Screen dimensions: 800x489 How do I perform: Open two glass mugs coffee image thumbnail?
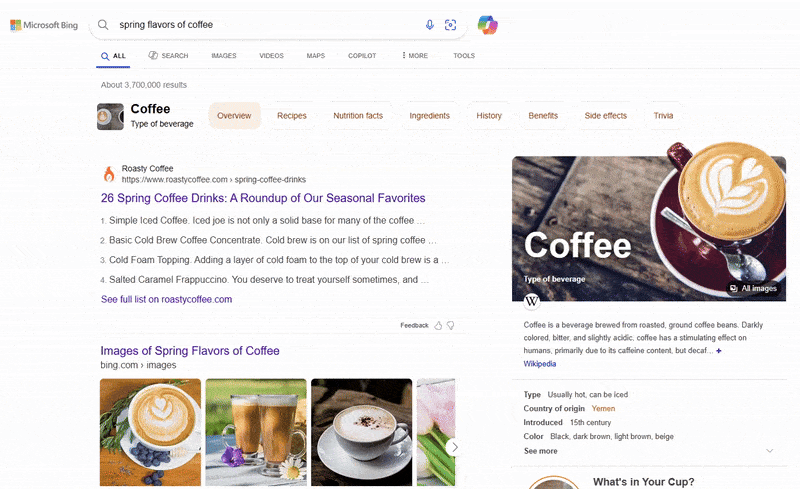tap(256, 432)
